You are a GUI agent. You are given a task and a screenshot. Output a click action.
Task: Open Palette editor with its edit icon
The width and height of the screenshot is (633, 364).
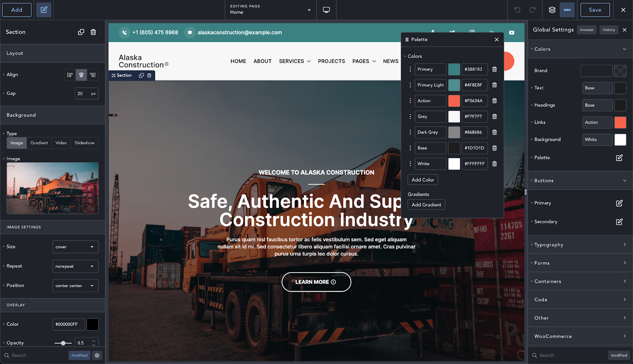[x=619, y=157]
